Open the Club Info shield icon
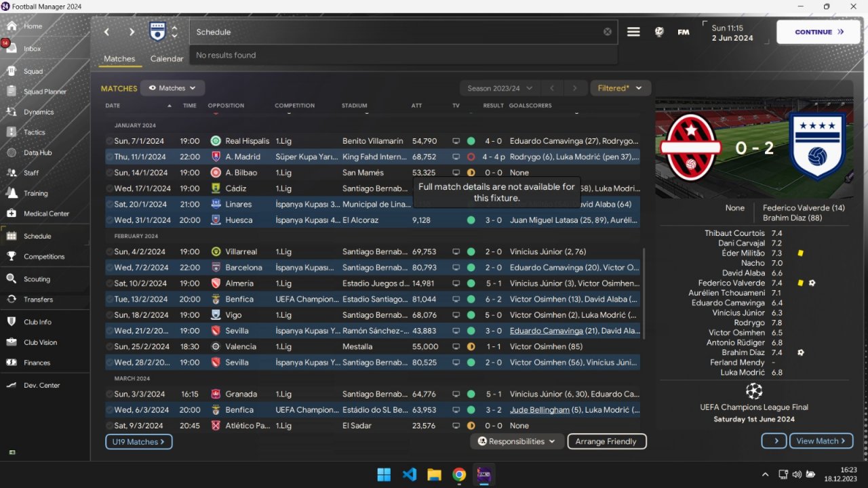Viewport: 868px width, 488px height. (12, 322)
